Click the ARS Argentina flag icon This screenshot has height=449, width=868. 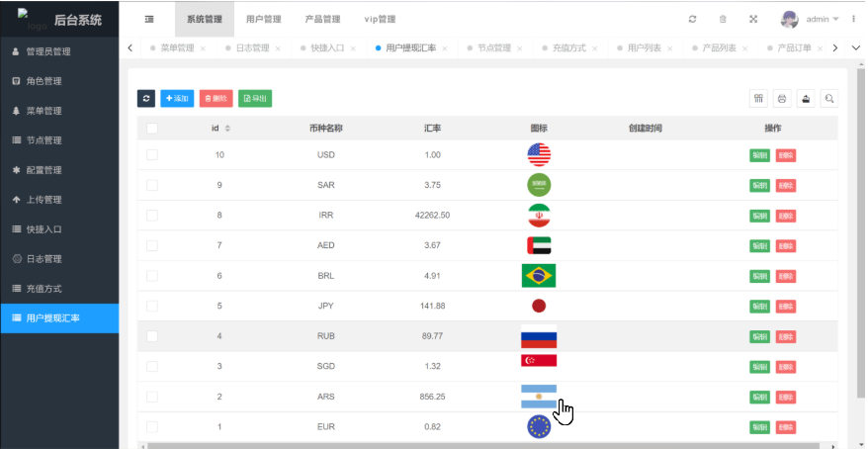pyautogui.click(x=539, y=397)
